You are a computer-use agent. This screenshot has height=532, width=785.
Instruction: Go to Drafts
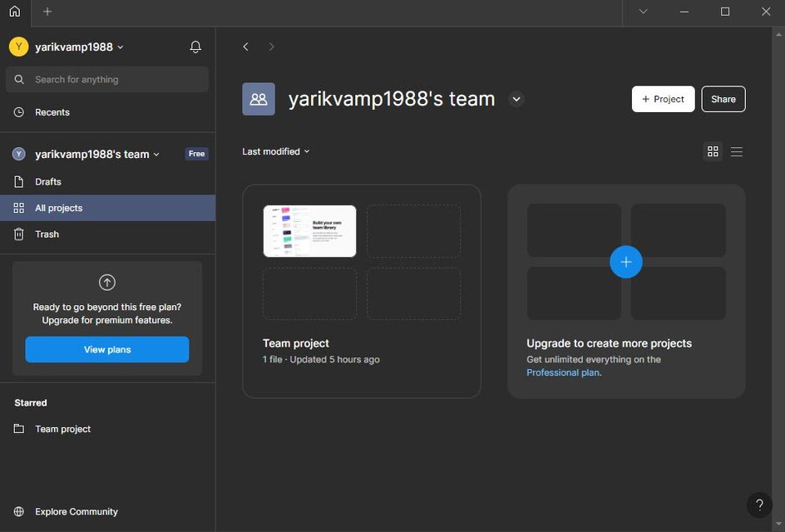coord(107,182)
